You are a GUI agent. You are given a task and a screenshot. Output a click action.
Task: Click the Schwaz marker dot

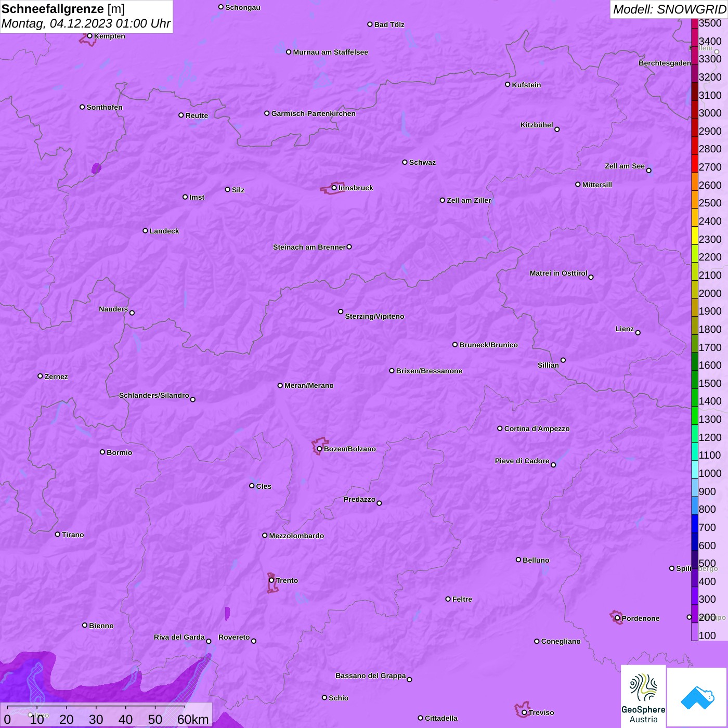(x=405, y=162)
